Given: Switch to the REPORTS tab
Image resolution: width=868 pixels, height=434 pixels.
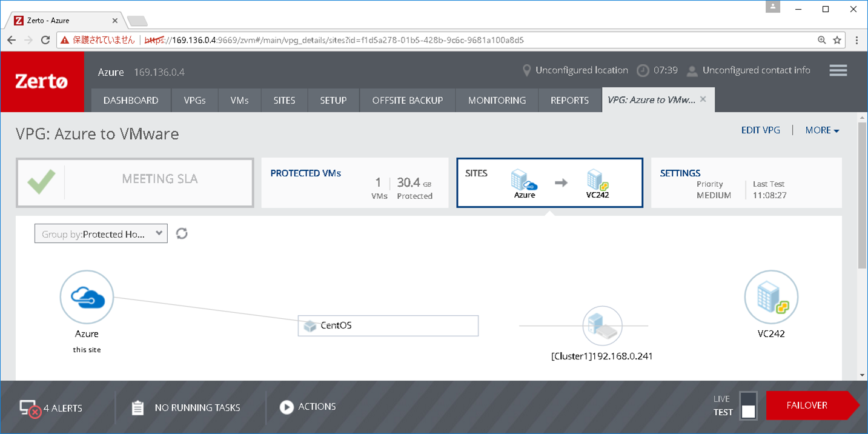Looking at the screenshot, I should click(x=569, y=101).
